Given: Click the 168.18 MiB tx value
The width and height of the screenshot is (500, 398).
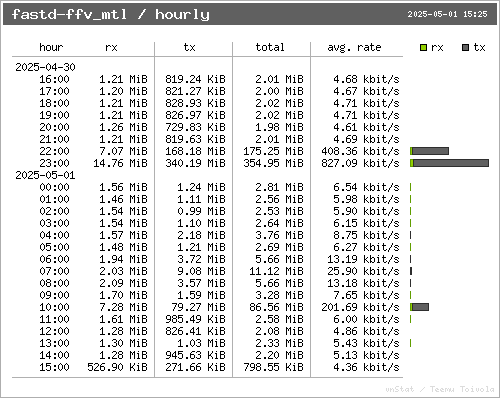Looking at the screenshot, I should coord(195,151).
